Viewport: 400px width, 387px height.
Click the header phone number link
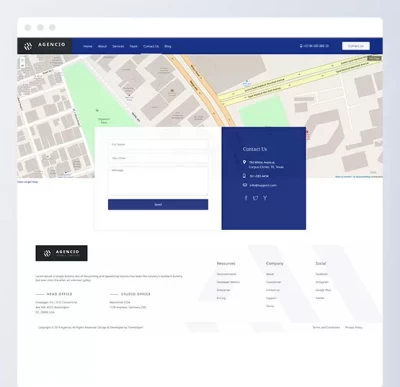(314, 46)
